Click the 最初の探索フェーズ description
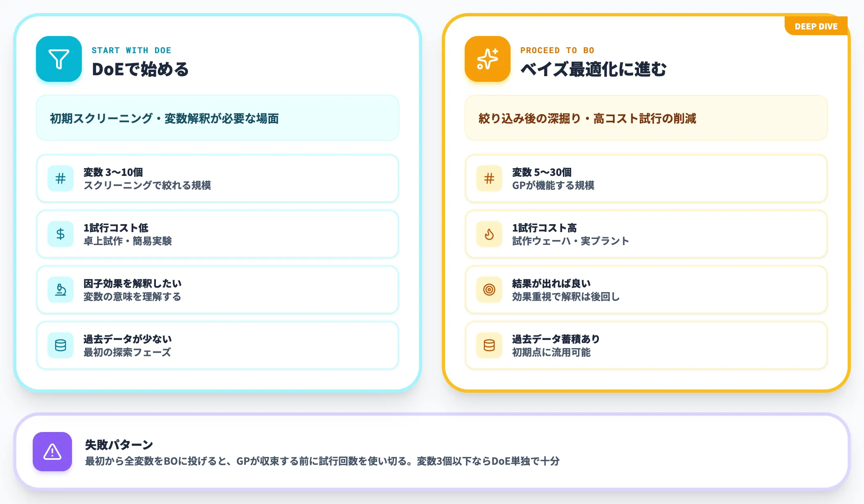This screenshot has height=504, width=864. coord(127,352)
